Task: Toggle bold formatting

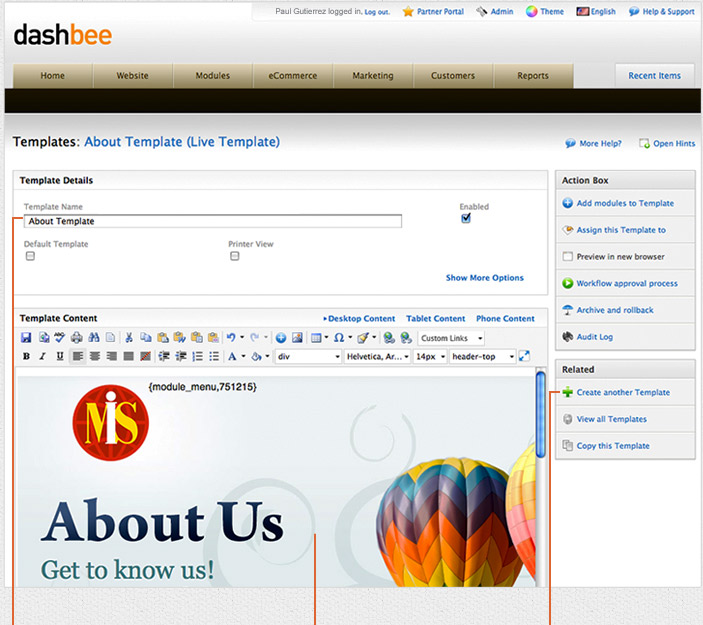Action: [26, 356]
